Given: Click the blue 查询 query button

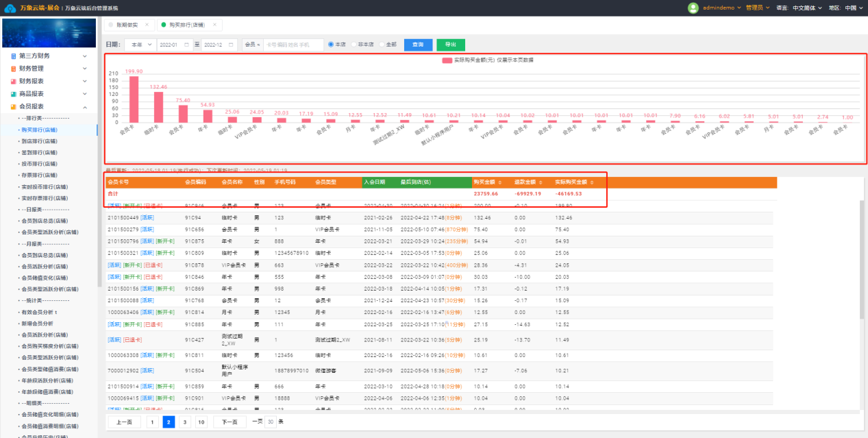Looking at the screenshot, I should [417, 45].
